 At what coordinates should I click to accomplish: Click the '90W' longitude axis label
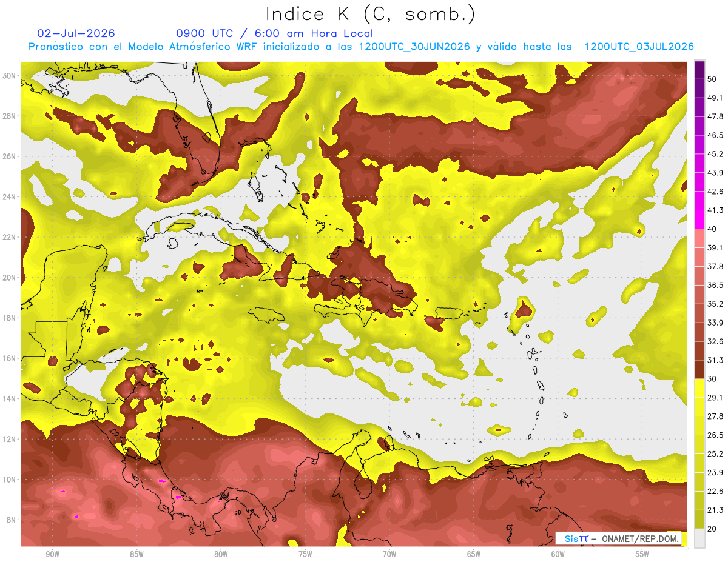point(52,555)
